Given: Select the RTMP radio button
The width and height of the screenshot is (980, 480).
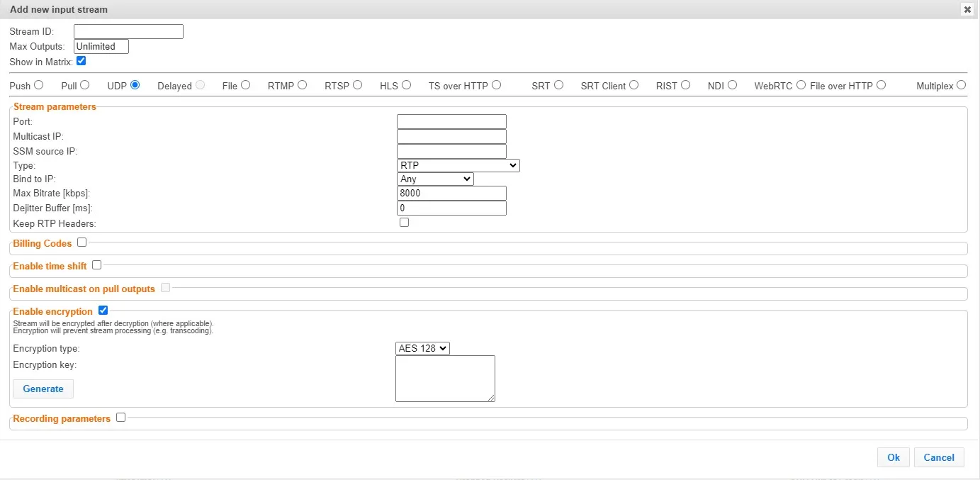Looking at the screenshot, I should [302, 84].
